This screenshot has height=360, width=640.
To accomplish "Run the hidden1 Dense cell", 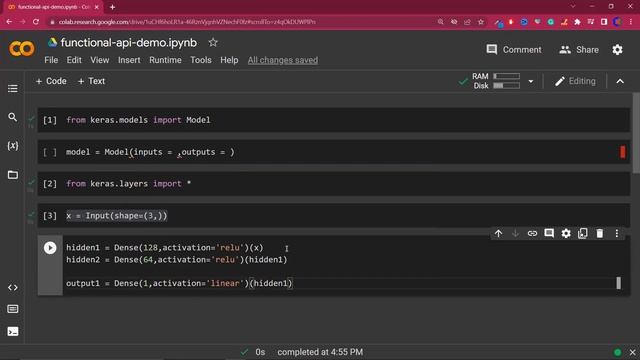I will click(50, 248).
